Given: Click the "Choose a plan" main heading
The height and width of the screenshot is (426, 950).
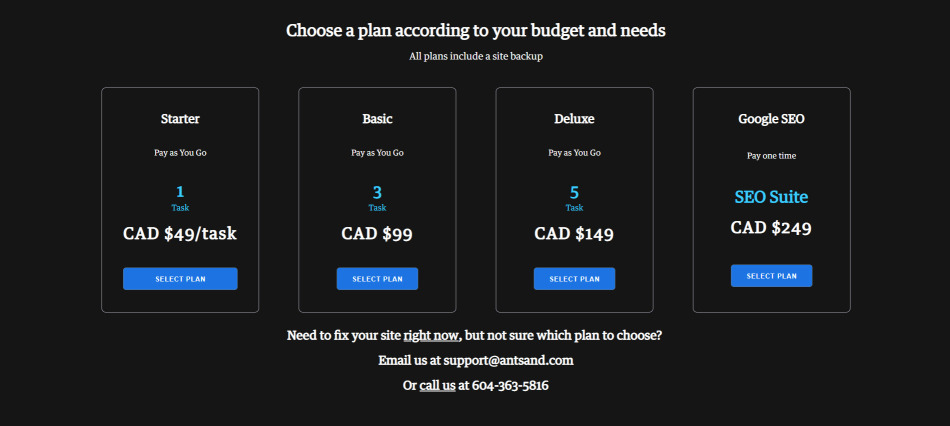Looking at the screenshot, I should tap(475, 30).
